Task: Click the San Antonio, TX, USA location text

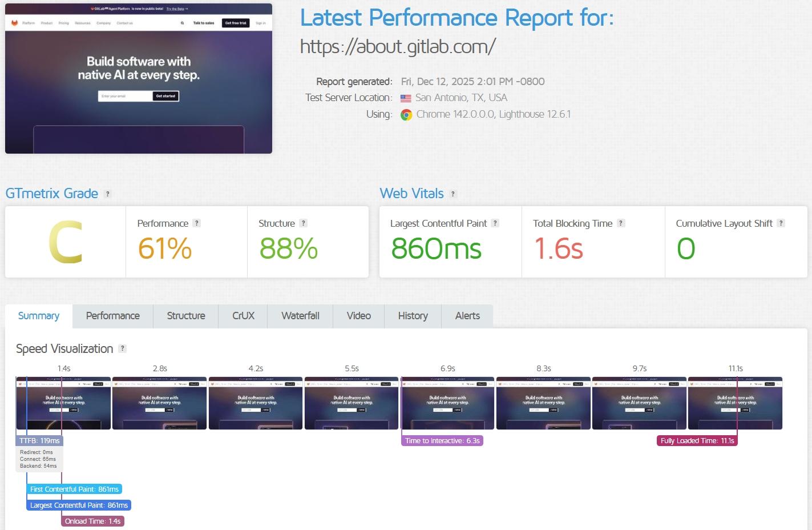Action: [461, 98]
